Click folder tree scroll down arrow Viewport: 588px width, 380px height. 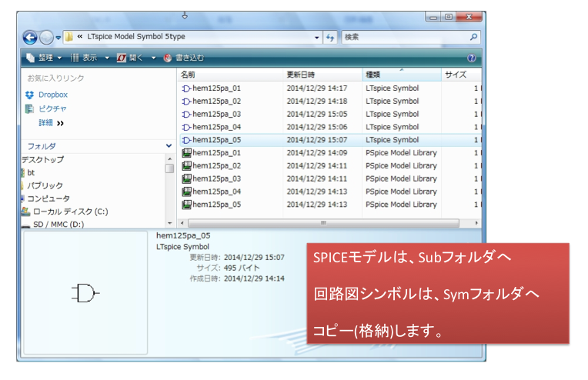click(x=170, y=223)
